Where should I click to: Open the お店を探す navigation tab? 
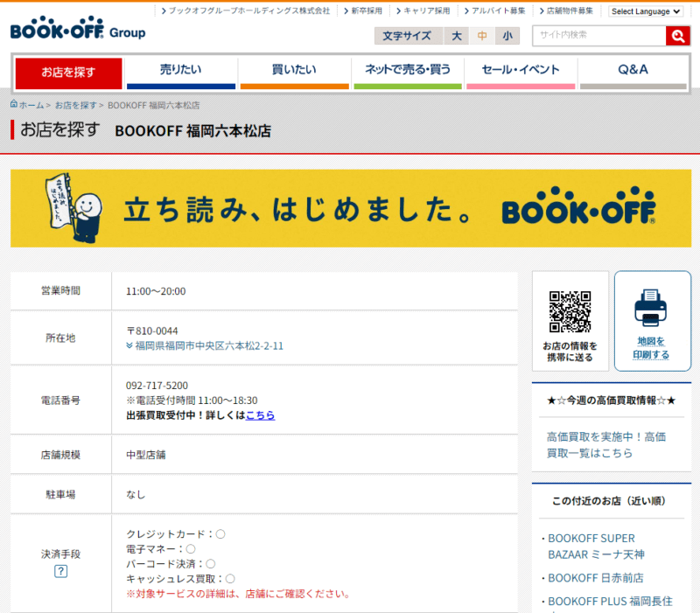point(69,73)
